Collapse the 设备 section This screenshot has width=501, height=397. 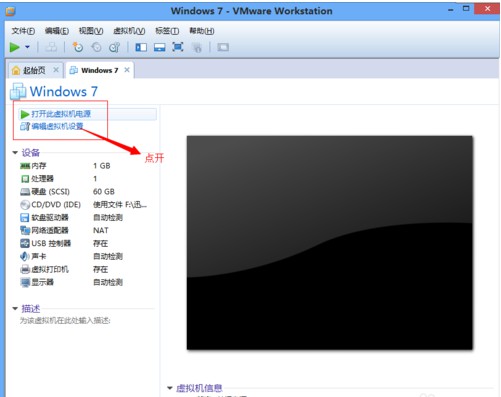[15, 153]
